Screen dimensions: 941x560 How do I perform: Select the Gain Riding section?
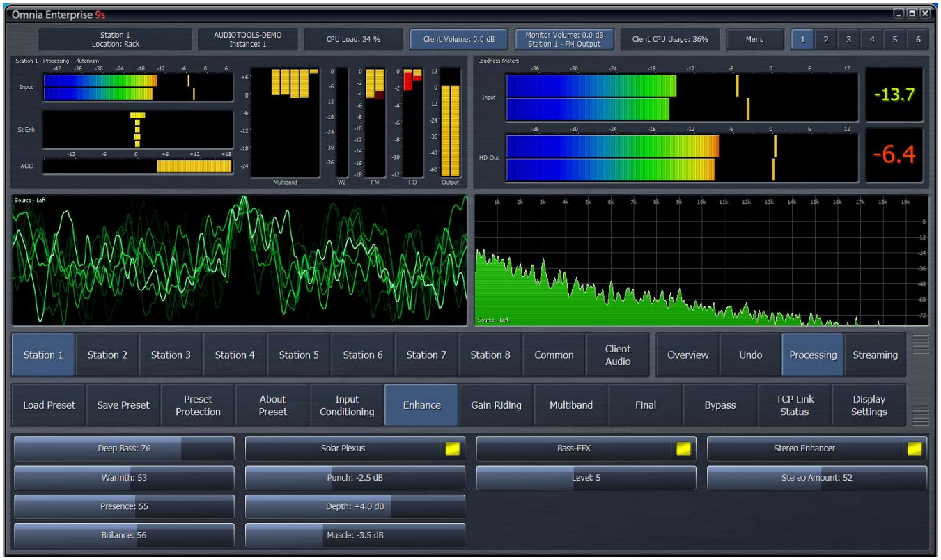tap(497, 405)
